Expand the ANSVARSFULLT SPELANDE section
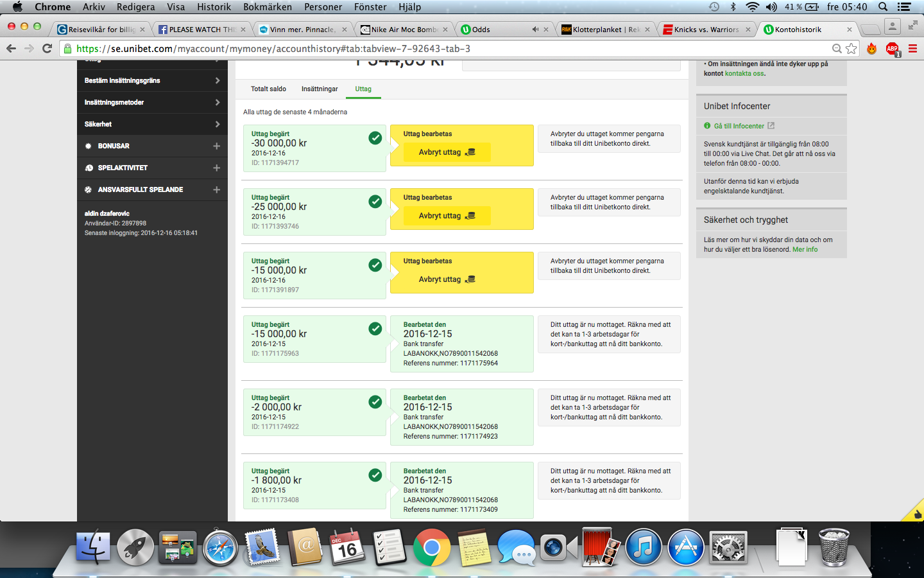Image resolution: width=924 pixels, height=578 pixels. pos(152,189)
